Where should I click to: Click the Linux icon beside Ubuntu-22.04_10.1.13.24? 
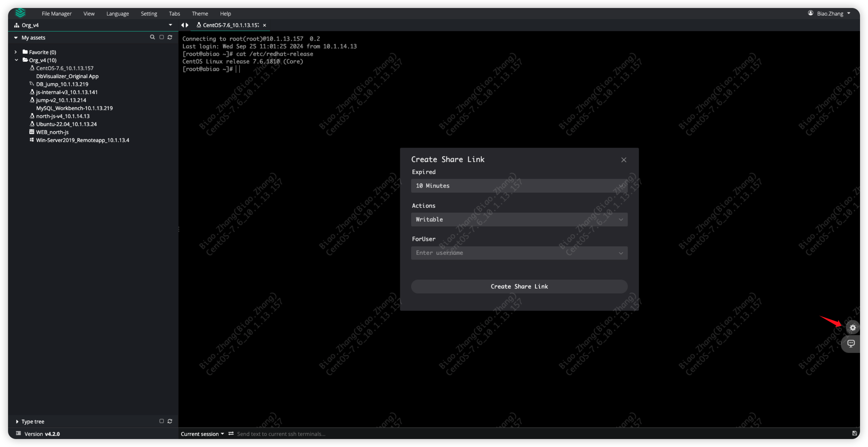(x=32, y=124)
